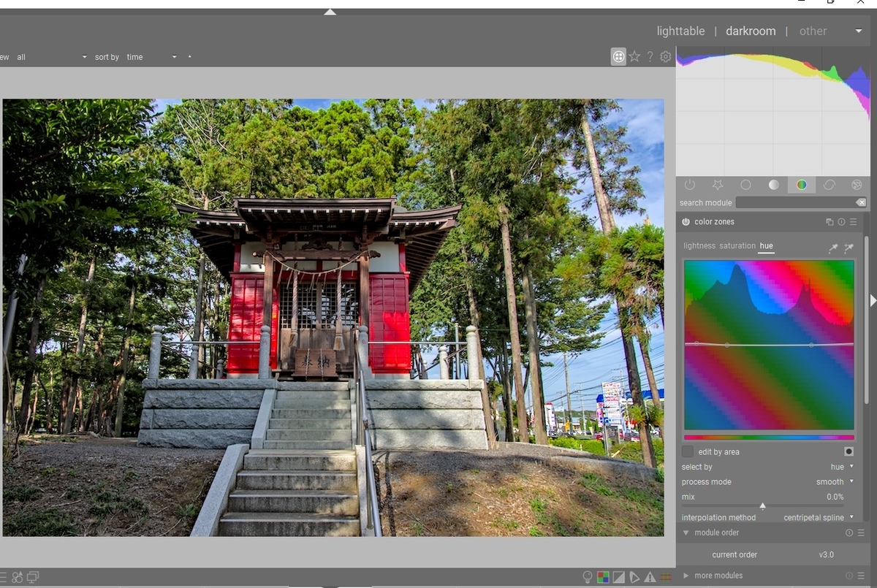Switch to lighttable view
Image resolution: width=877 pixels, height=588 pixels.
(680, 31)
